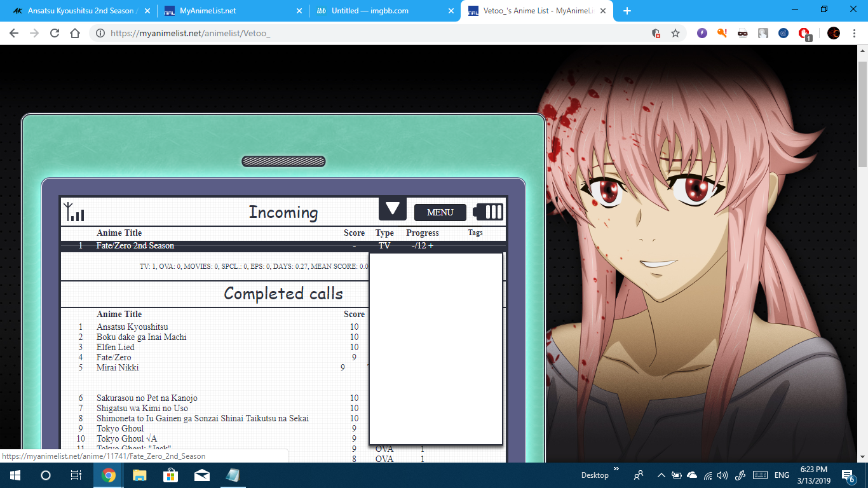Open the ENG language input indicator
The height and width of the screenshot is (488, 868).
click(x=782, y=475)
